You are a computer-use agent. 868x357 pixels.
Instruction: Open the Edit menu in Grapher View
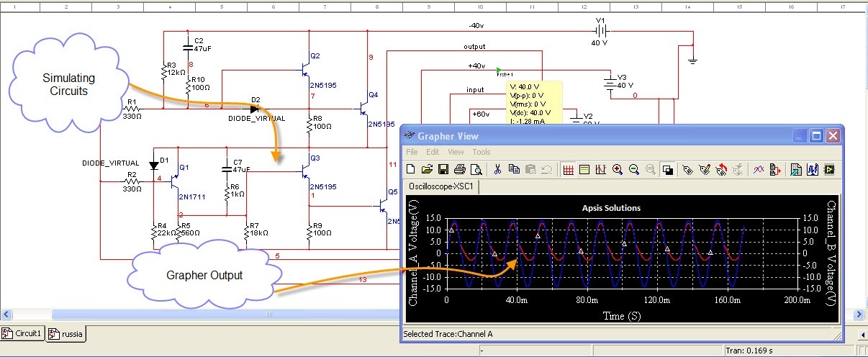tap(433, 152)
